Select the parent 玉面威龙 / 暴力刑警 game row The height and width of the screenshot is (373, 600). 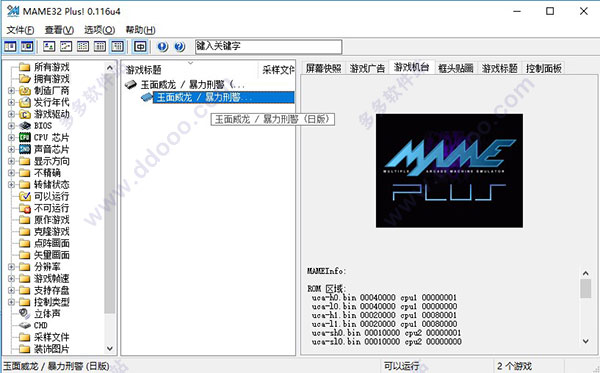192,85
